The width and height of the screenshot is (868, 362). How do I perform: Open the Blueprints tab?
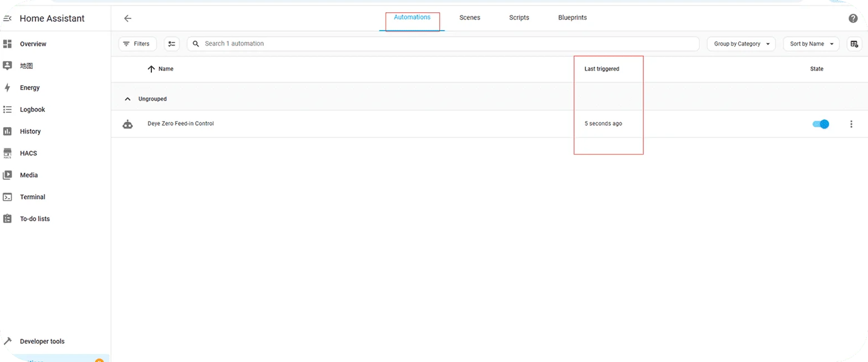coord(572,18)
